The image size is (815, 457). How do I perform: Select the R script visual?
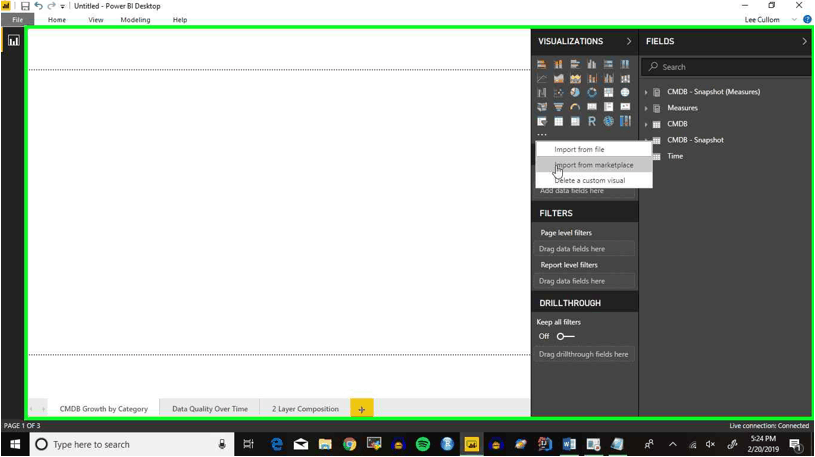591,121
